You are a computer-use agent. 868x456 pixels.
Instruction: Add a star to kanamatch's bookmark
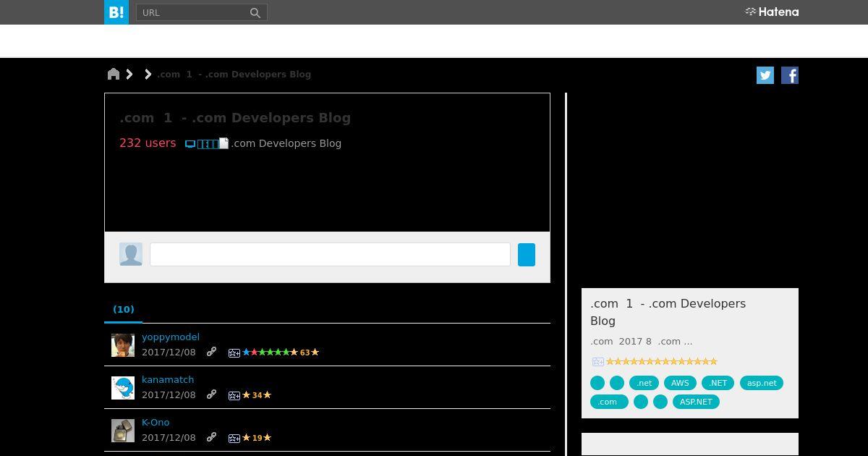pyautogui.click(x=234, y=395)
